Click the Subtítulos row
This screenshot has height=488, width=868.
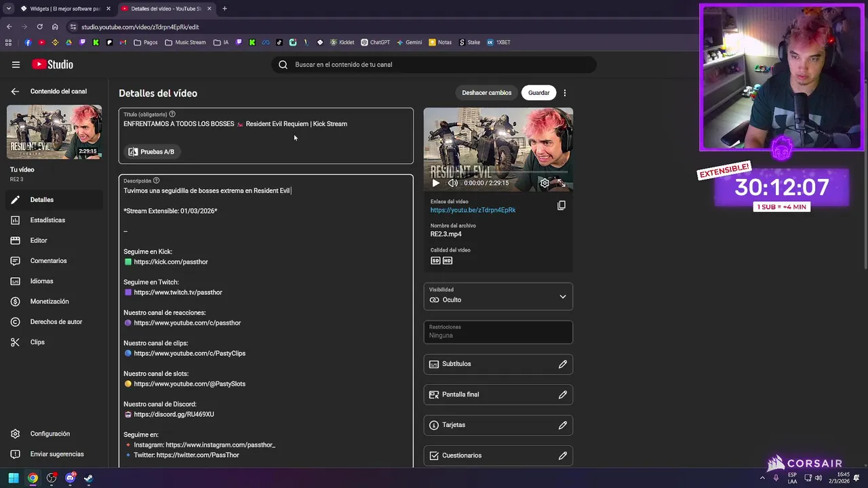(498, 364)
